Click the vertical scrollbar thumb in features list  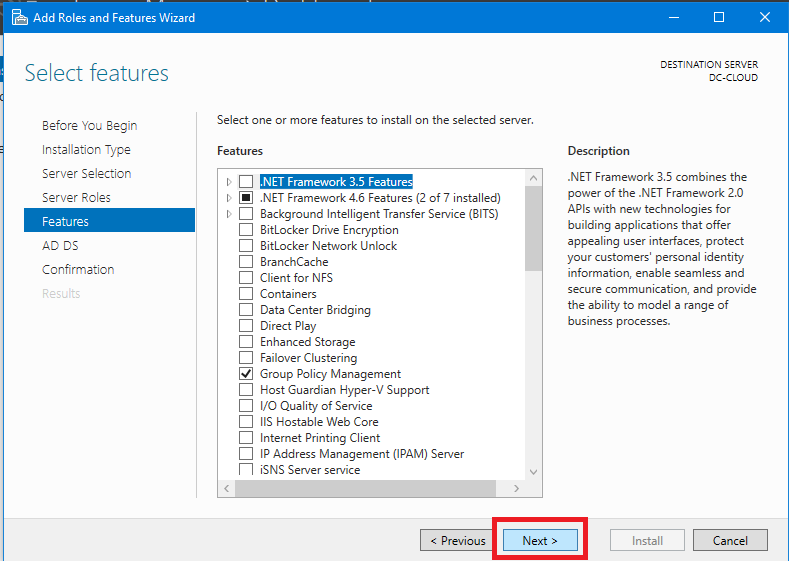pos(533,228)
